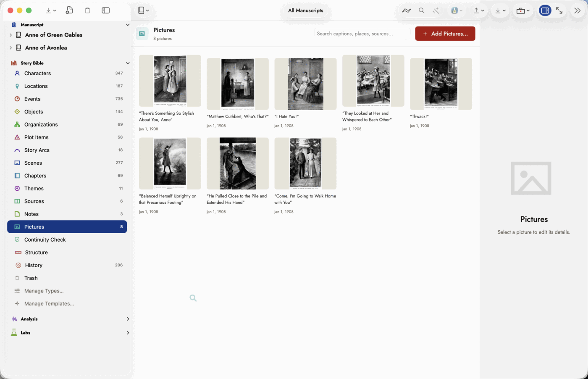Viewport: 588px width, 379px height.
Task: Open Locations list in the sidebar
Action: pos(67,86)
